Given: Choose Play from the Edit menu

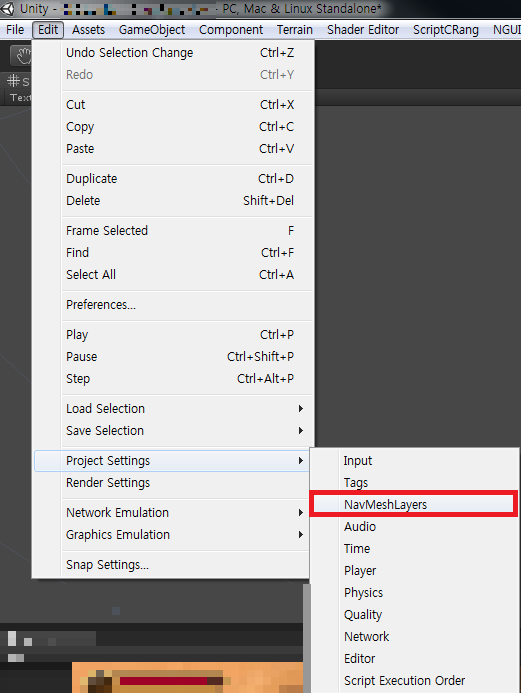Looking at the screenshot, I should tap(174, 335).
